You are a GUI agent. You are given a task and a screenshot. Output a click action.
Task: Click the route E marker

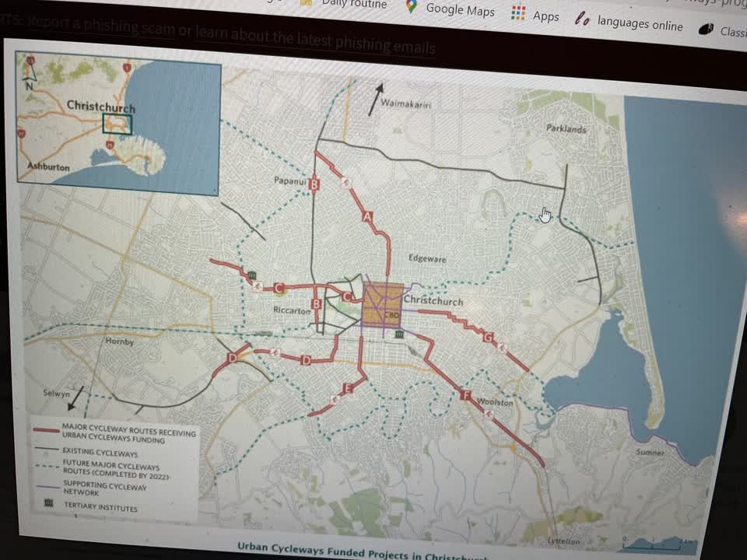point(348,388)
